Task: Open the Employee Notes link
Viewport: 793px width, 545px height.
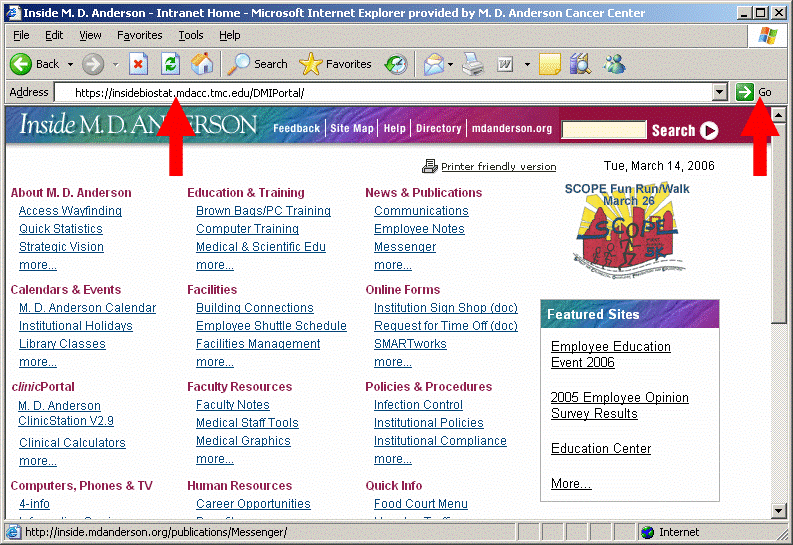Action: pyautogui.click(x=419, y=229)
